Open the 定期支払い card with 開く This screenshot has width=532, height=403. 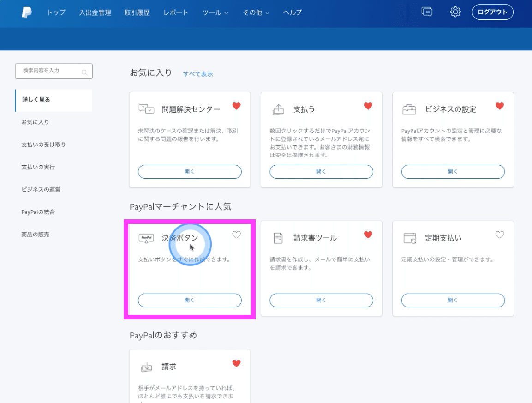coord(453,301)
